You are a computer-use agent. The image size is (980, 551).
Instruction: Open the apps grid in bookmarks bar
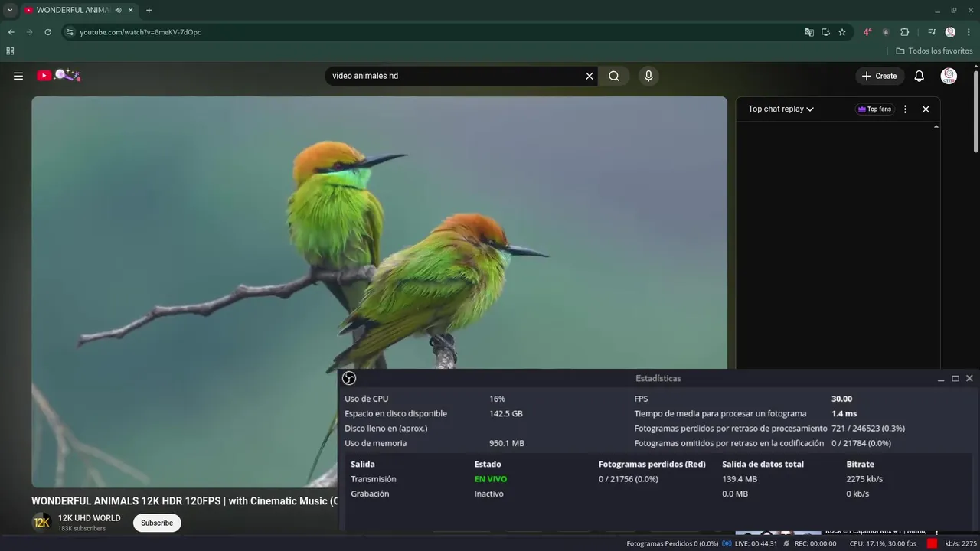click(10, 51)
